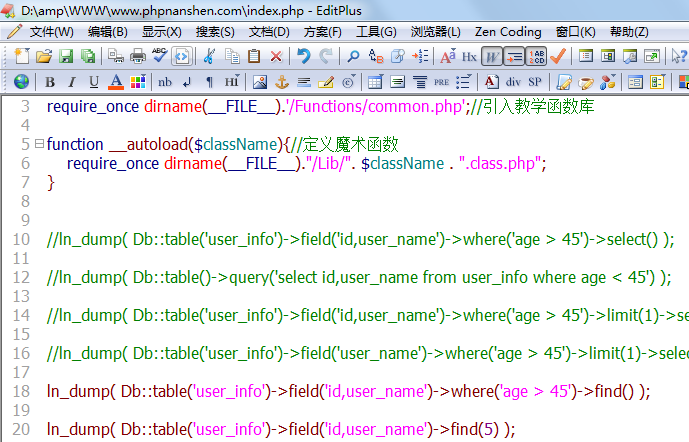Toggle Word Wrap (W) button
Screen dimensions: 689x442
(491, 56)
